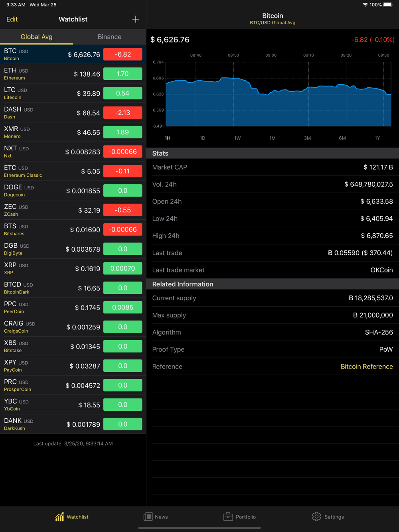Select the Bitshares BTS watchlist row
Image resolution: width=399 pixels, height=532 pixels.
[x=73, y=230]
